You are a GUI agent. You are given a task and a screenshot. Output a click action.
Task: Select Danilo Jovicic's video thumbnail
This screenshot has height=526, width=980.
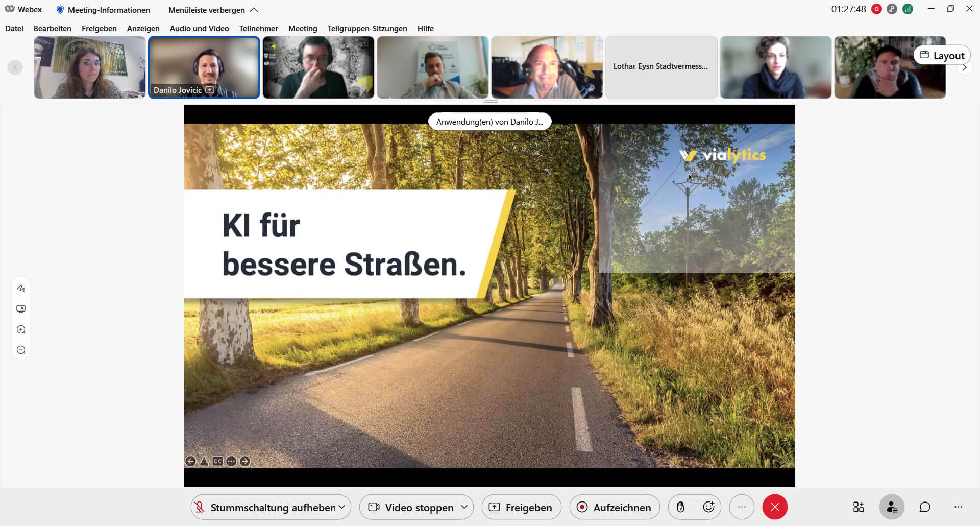click(x=204, y=67)
